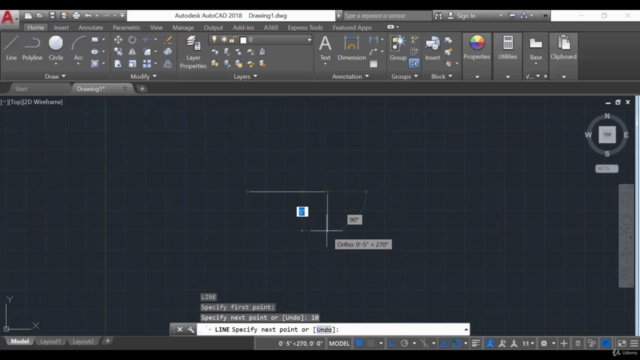Toggle layer 0 lock icon
Viewport: 640px width, 360px height.
(x=232, y=40)
